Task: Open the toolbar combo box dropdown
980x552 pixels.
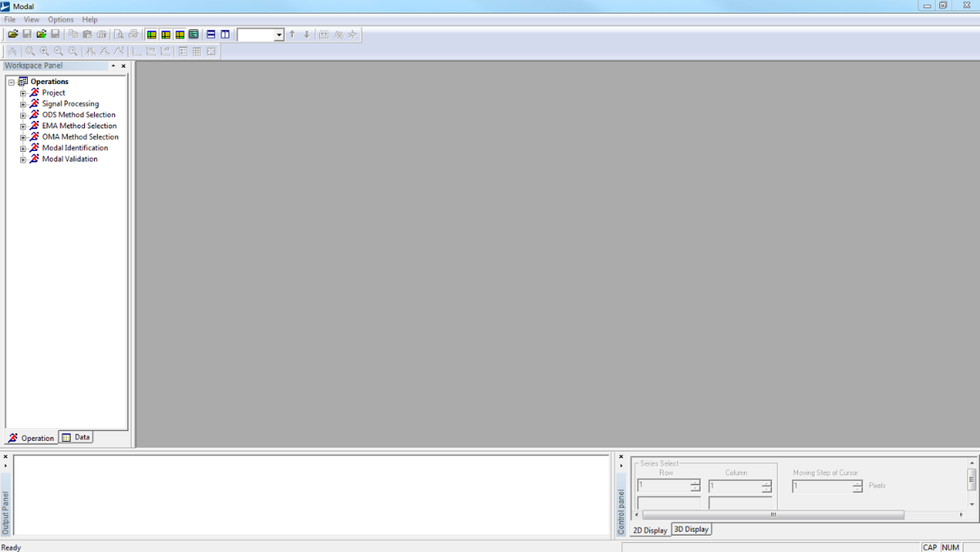Action: click(x=278, y=34)
